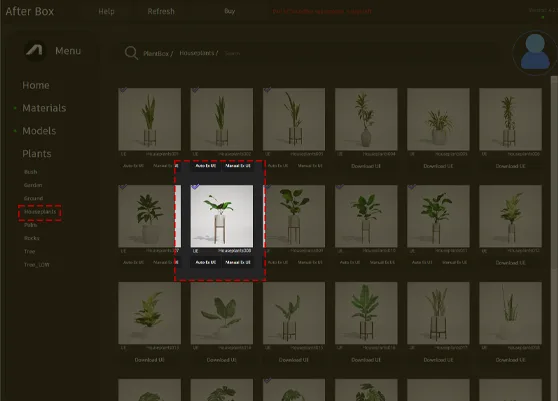Click the Houseplants breadcrumb link
This screenshot has width=558, height=401.
pyautogui.click(x=198, y=53)
